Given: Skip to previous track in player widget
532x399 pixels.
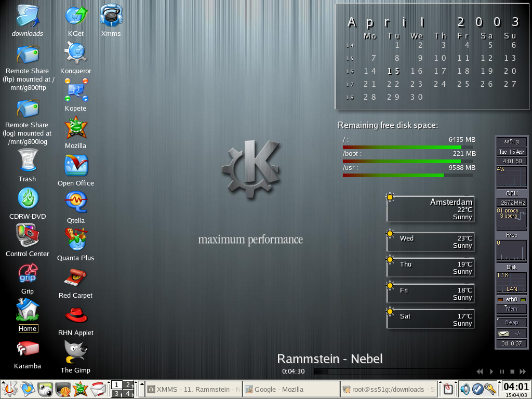Looking at the screenshot, I should tap(480, 371).
